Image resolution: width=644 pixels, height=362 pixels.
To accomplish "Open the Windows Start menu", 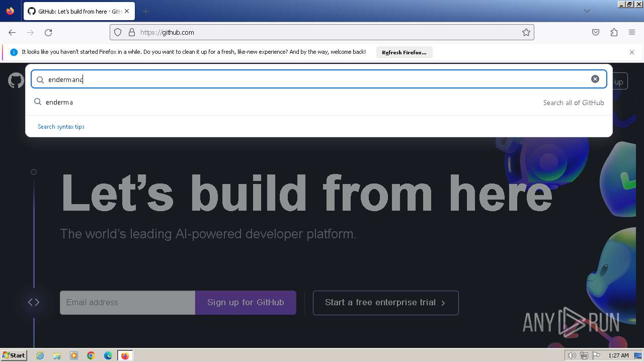I will pyautogui.click(x=14, y=355).
